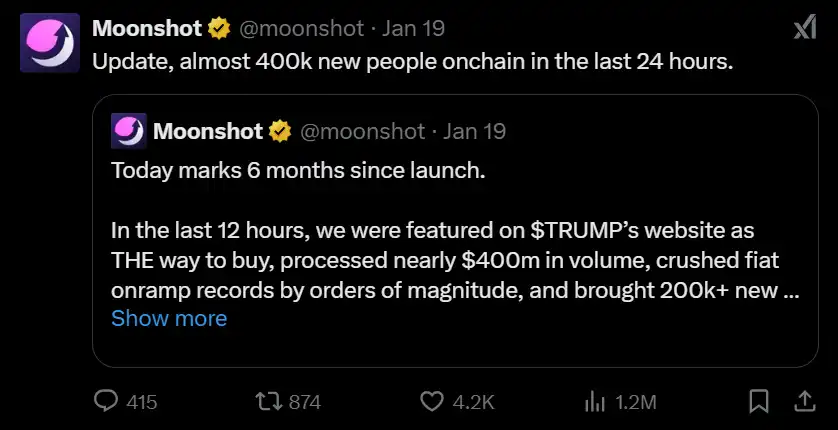Image resolution: width=838 pixels, height=430 pixels.
Task: Open Jan 19 date in quoted tweet
Action: coord(474,131)
